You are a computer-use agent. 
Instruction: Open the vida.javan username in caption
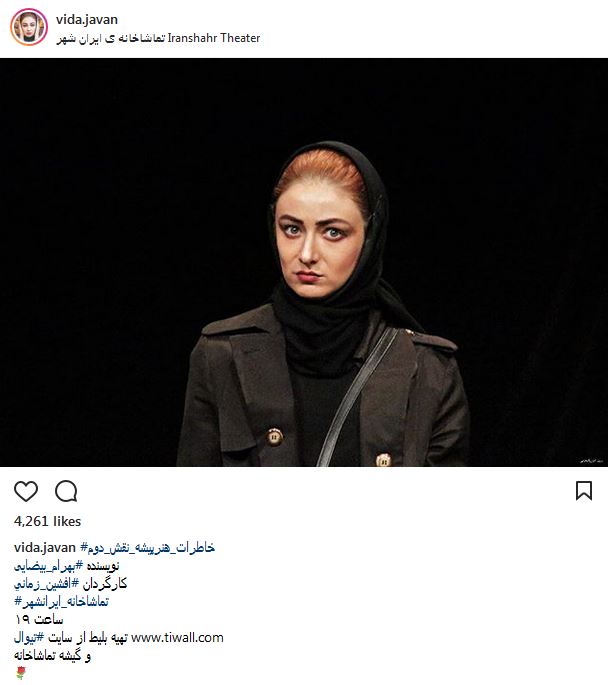click(45, 547)
